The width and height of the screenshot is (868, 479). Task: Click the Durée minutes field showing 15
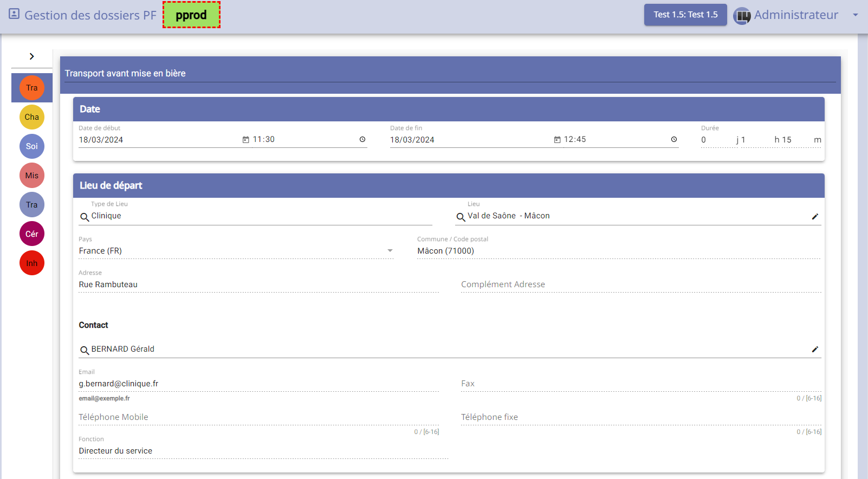(796, 140)
